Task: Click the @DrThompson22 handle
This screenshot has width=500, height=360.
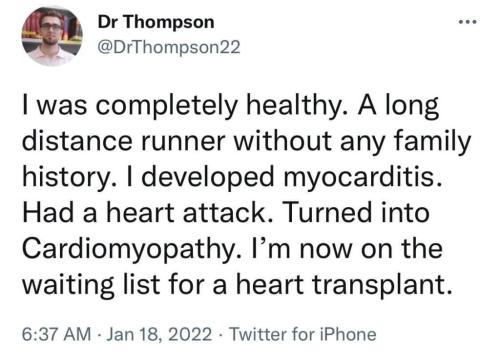Action: click(169, 47)
